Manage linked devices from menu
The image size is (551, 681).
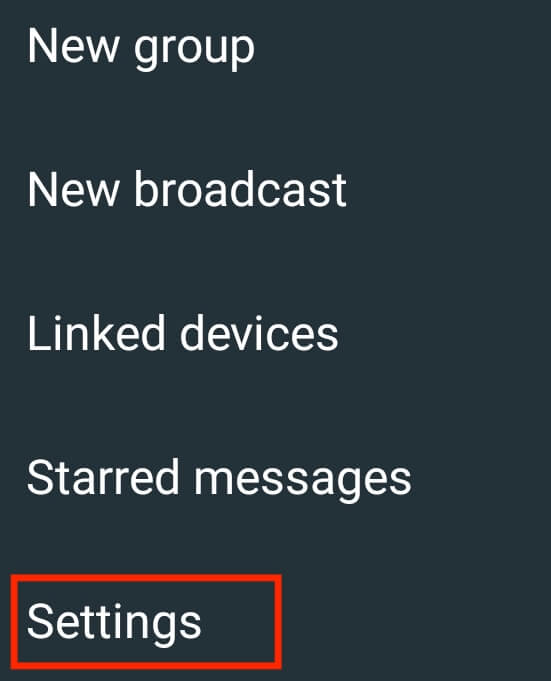click(x=182, y=333)
